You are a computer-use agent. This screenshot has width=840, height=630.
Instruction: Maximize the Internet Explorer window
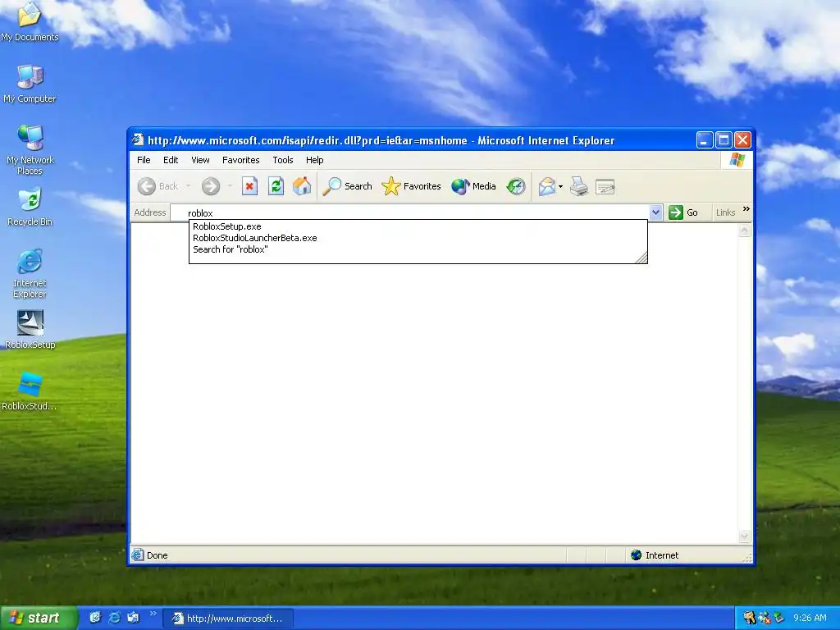[724, 140]
